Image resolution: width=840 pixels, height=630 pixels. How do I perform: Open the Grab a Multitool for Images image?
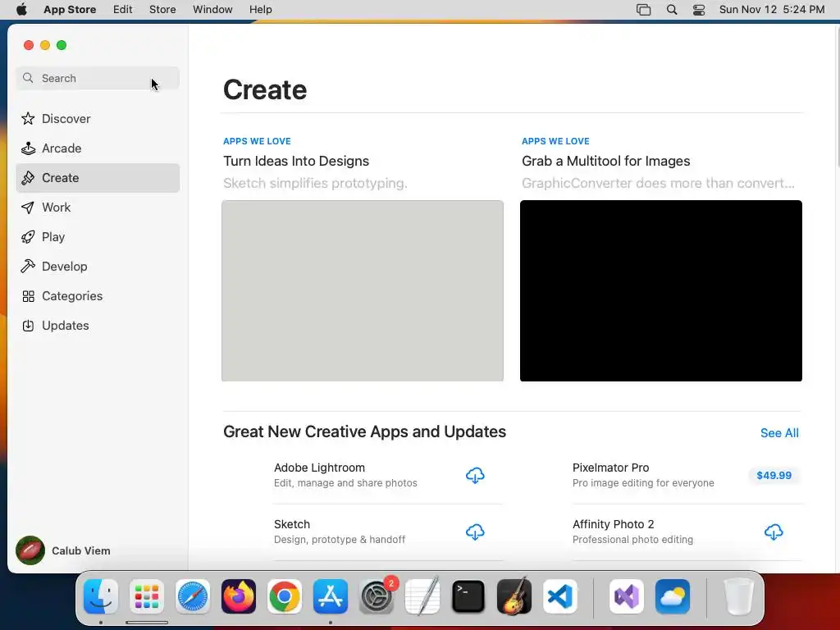[x=661, y=291]
